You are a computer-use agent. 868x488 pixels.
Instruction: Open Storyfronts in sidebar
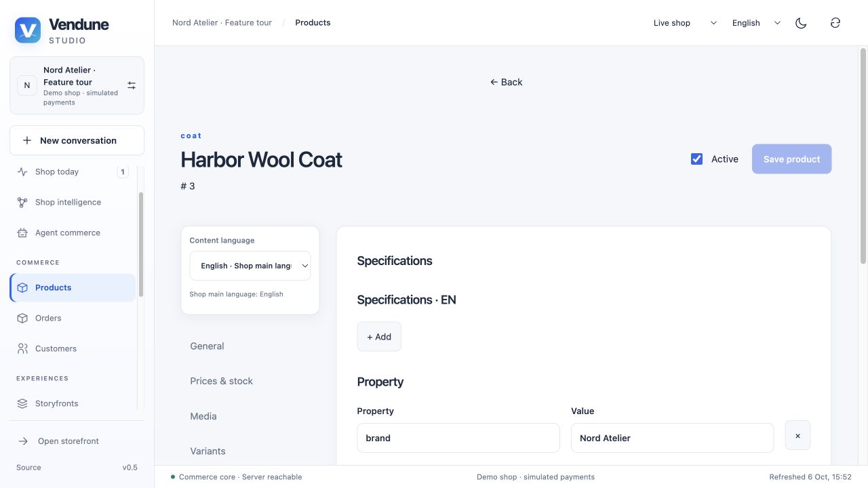[x=73, y=403]
